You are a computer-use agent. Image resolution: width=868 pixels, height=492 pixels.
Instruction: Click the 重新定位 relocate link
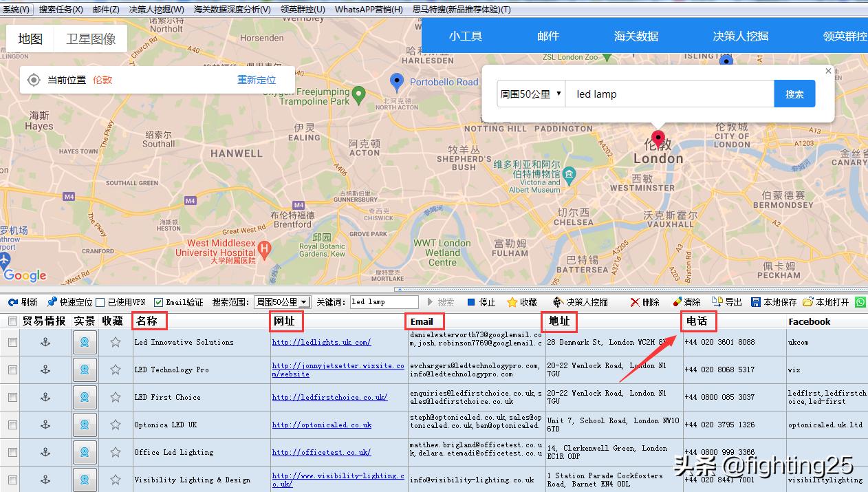(x=256, y=79)
